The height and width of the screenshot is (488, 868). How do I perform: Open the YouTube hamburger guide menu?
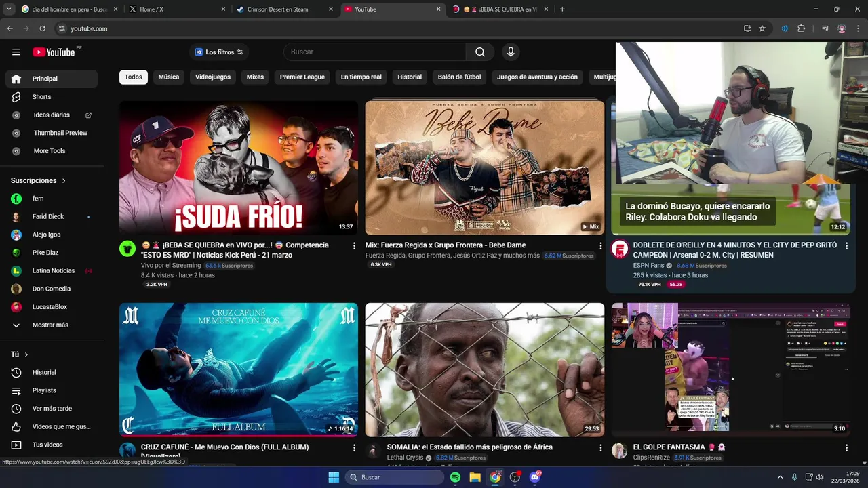point(16,52)
